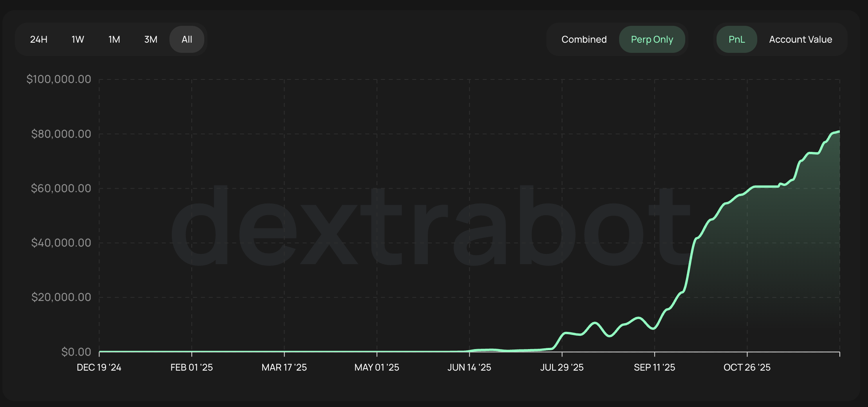Select the 3M time range

tap(151, 39)
